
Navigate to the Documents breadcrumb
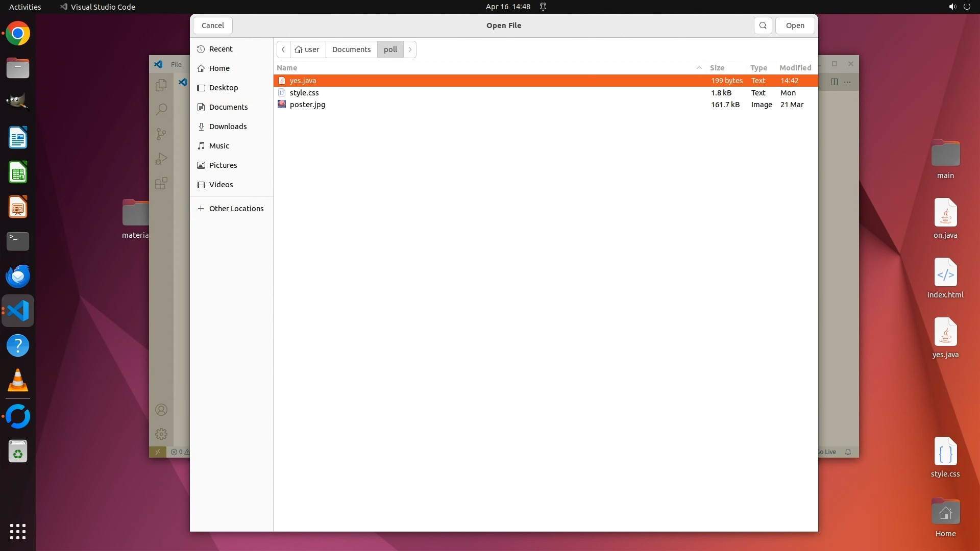click(x=351, y=49)
